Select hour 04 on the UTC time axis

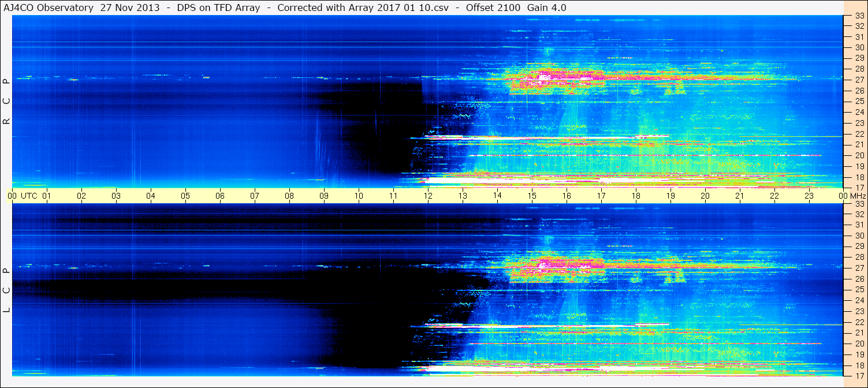pyautogui.click(x=151, y=196)
